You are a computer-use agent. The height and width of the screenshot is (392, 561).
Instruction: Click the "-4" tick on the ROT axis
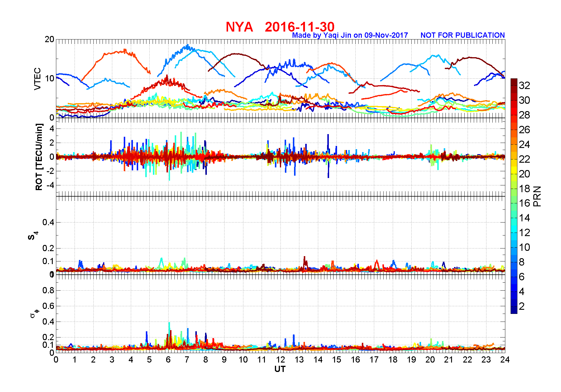pyautogui.click(x=50, y=185)
